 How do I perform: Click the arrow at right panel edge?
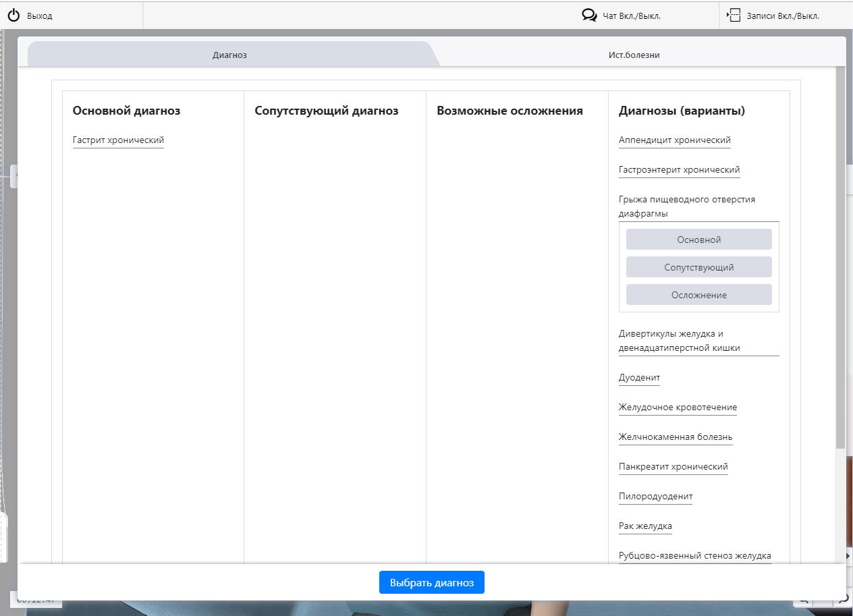click(x=848, y=556)
